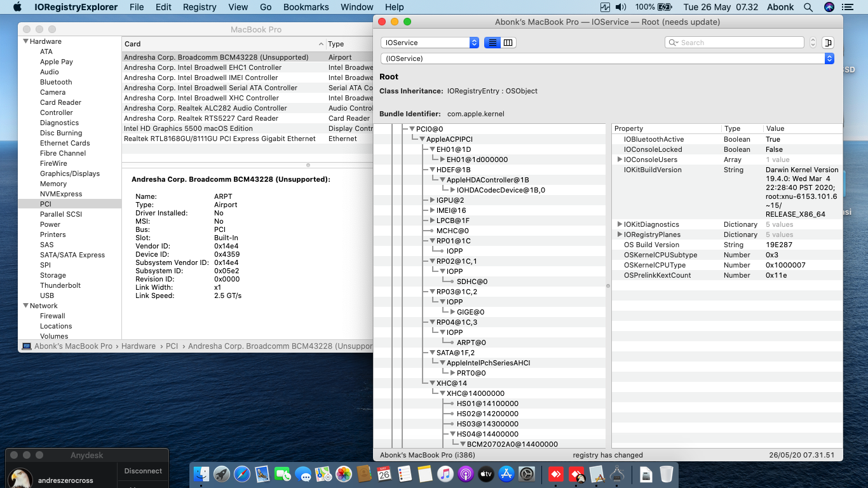Expand the IOKitDiagnostics dictionary property
Screen dimensions: 868x488
coord(620,224)
